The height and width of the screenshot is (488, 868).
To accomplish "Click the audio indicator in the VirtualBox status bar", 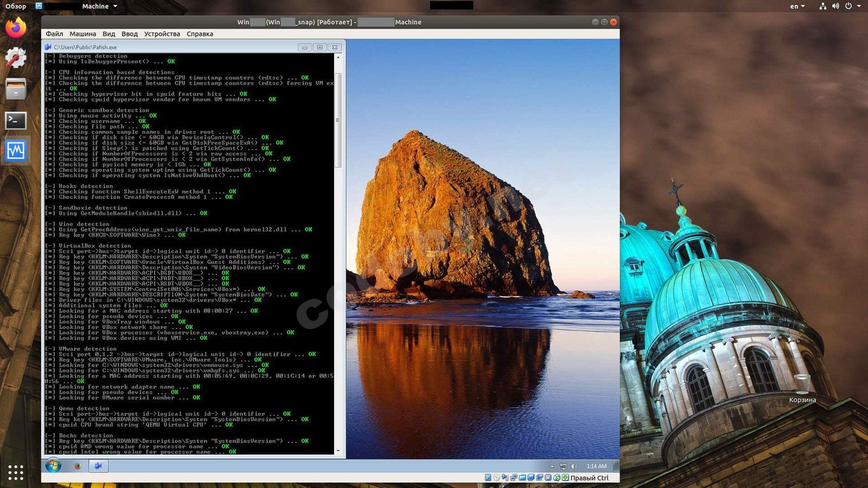I will (505, 478).
